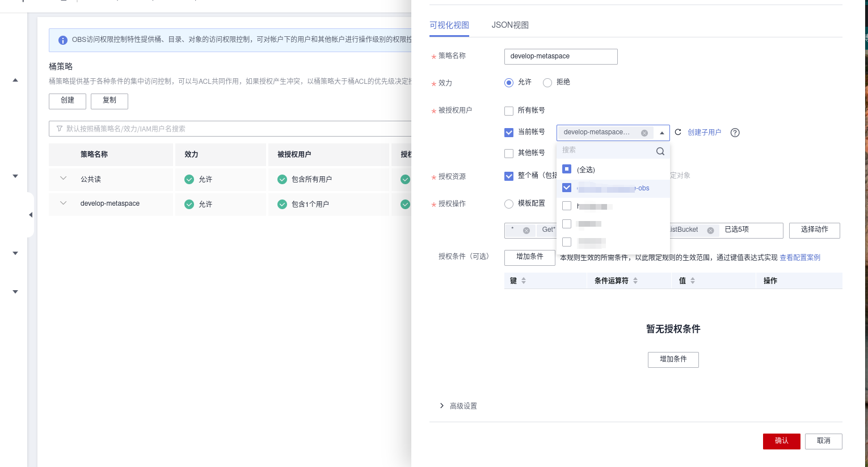Image resolution: width=868 pixels, height=467 pixels.
Task: Click the refresh icon beside user dropdown
Action: tap(678, 132)
